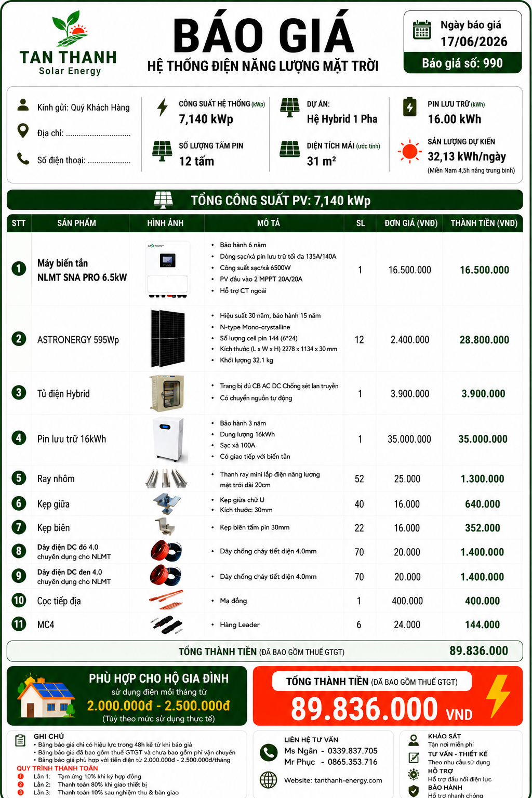Click the sun icon for Sản lượng dự kiến
The width and height of the screenshot is (532, 798).
(409, 151)
